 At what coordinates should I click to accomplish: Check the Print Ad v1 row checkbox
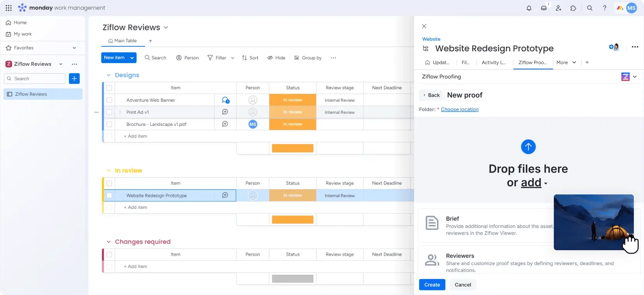click(109, 112)
